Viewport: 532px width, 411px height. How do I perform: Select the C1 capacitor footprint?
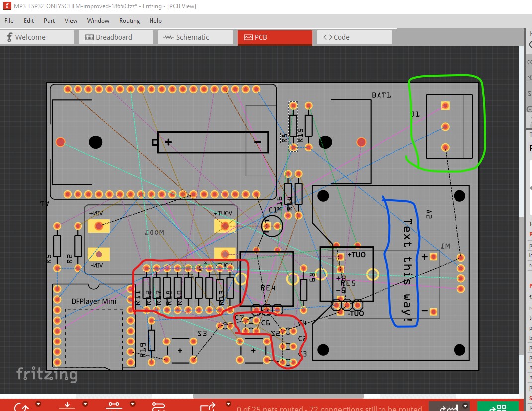pos(272,226)
